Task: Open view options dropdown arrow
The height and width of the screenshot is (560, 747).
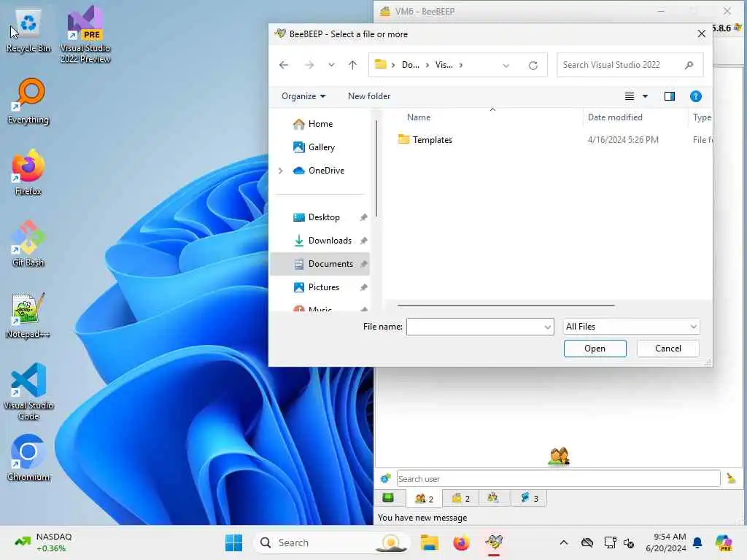Action: pos(645,96)
